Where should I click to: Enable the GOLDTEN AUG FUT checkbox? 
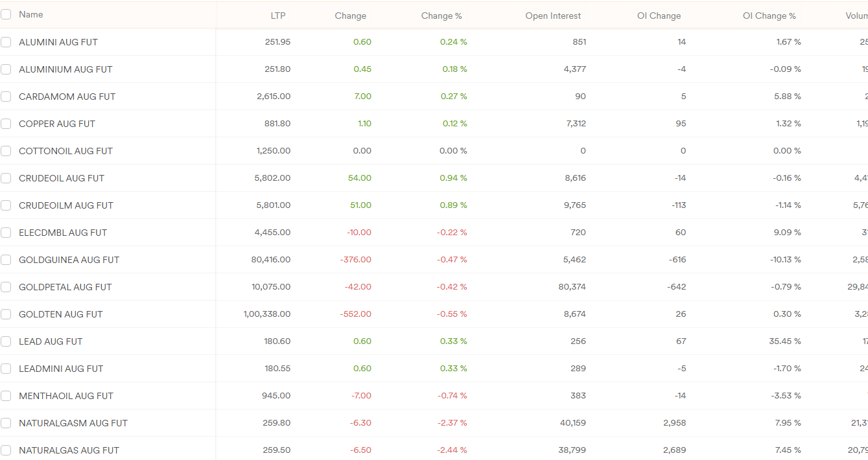pos(6,314)
